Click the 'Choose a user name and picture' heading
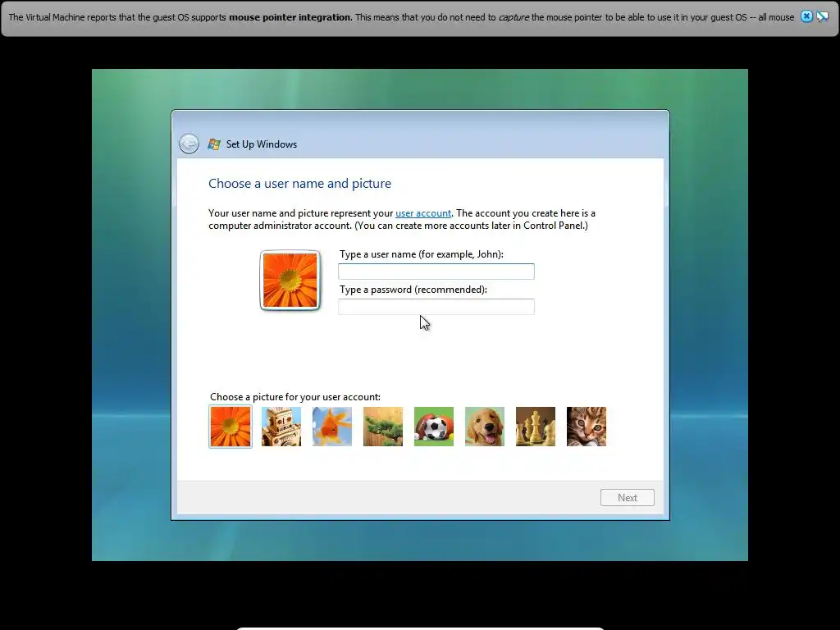 [300, 184]
